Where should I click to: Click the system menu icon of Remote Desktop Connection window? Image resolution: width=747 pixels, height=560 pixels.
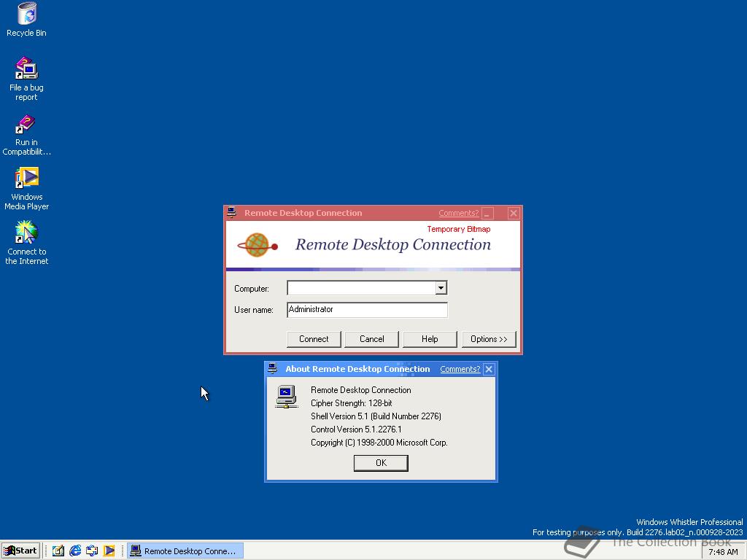click(231, 212)
